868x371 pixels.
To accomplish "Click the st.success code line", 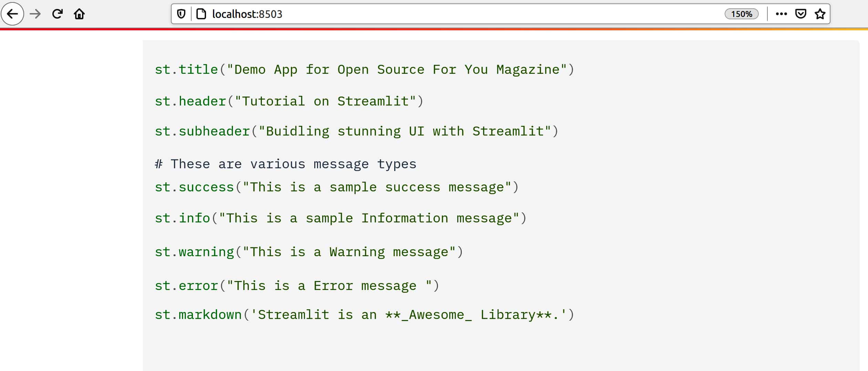I will pyautogui.click(x=336, y=187).
